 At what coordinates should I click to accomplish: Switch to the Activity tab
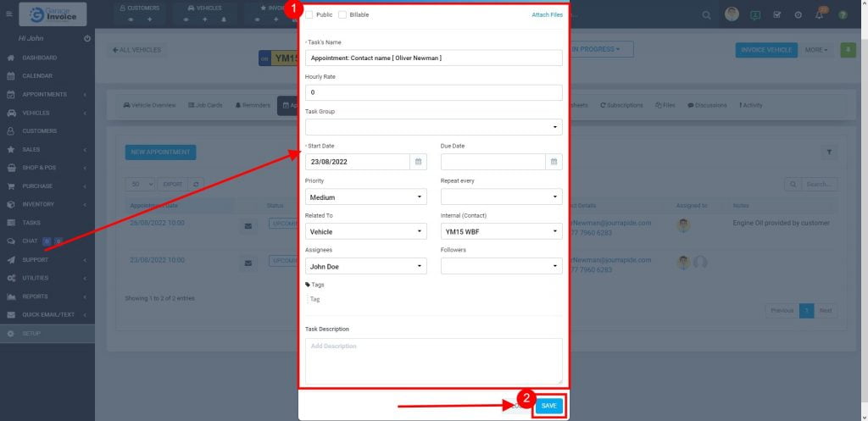(751, 105)
